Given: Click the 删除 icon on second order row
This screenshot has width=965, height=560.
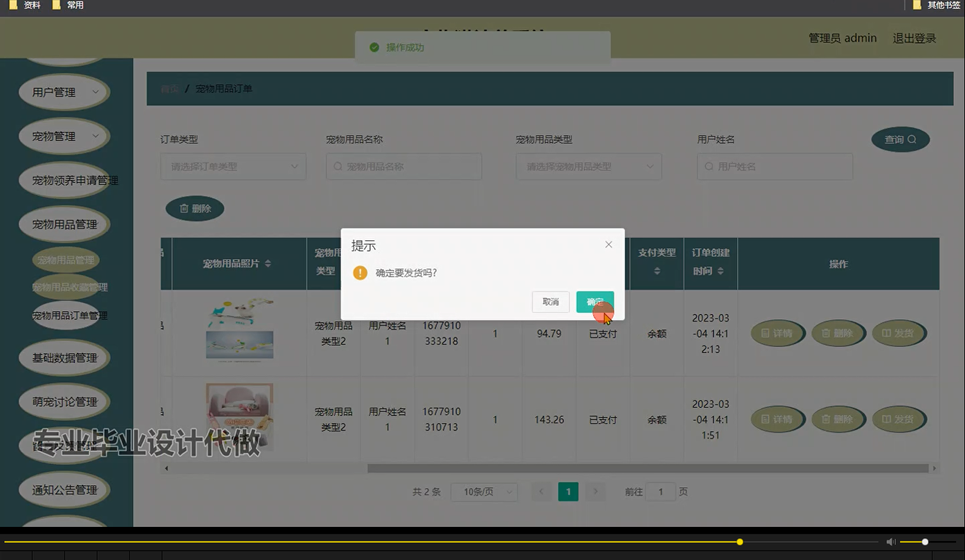Looking at the screenshot, I should [x=838, y=419].
